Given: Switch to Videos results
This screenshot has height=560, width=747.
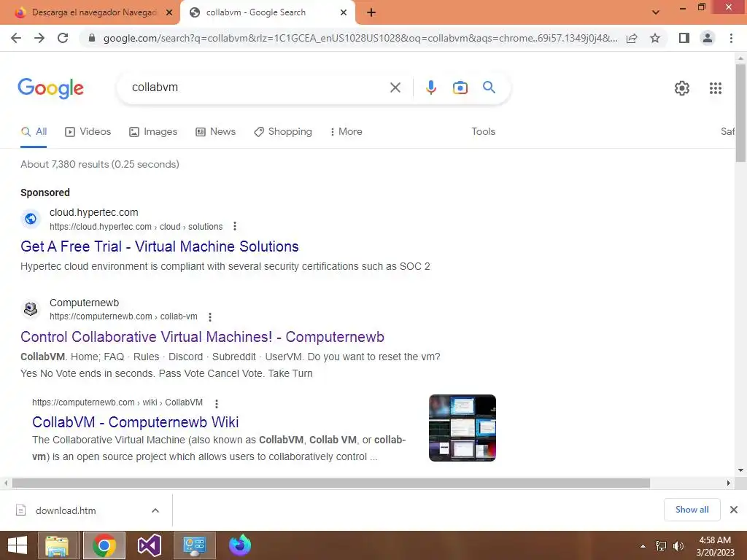Looking at the screenshot, I should tap(88, 132).
